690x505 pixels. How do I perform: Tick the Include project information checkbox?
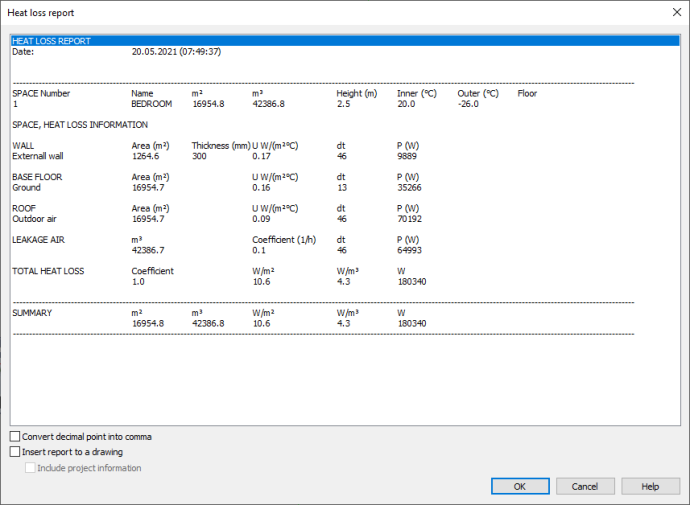(x=30, y=468)
